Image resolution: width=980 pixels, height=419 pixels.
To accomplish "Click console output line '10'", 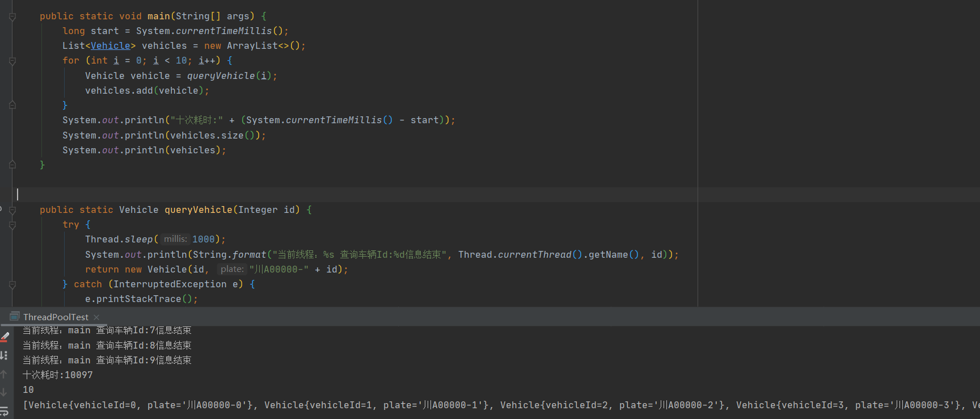I will (x=28, y=390).
